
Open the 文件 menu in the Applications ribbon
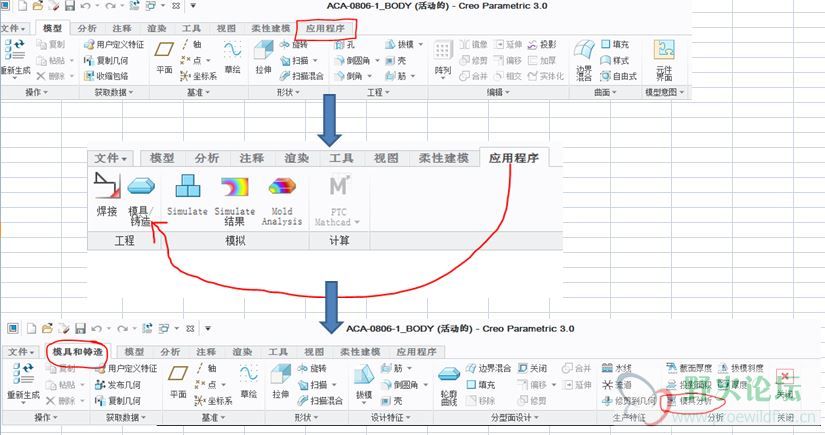click(x=110, y=158)
